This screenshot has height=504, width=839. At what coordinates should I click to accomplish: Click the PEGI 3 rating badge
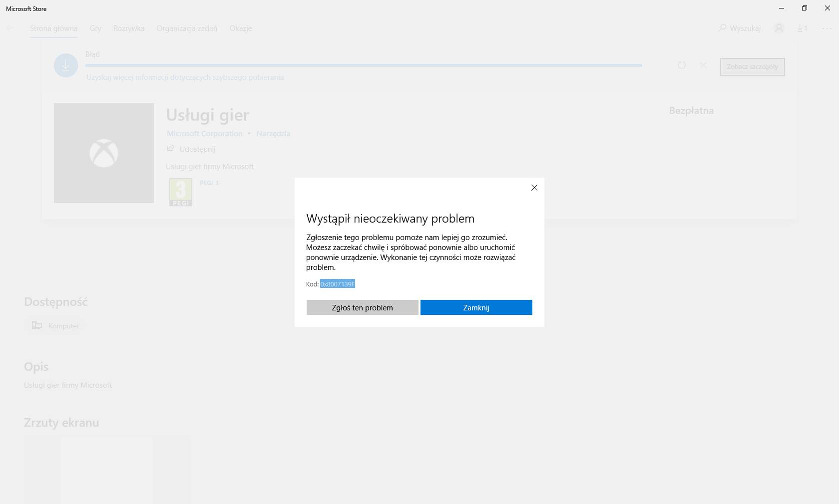coord(181,192)
